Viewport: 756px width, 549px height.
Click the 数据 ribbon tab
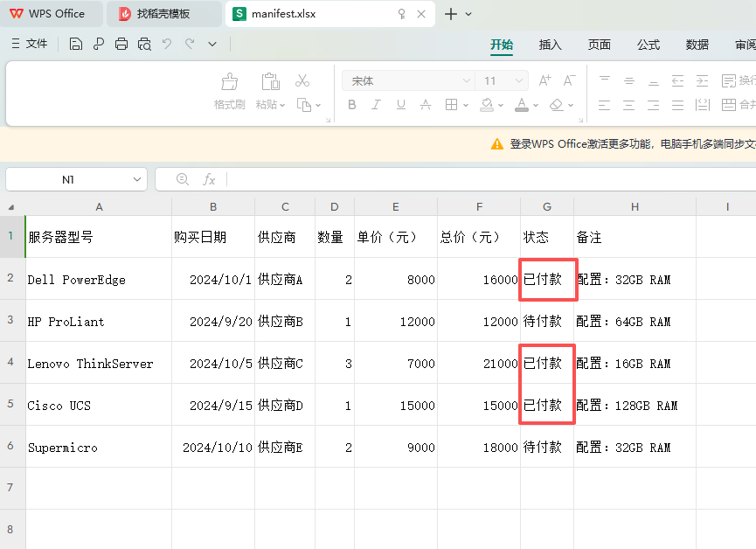point(697,44)
